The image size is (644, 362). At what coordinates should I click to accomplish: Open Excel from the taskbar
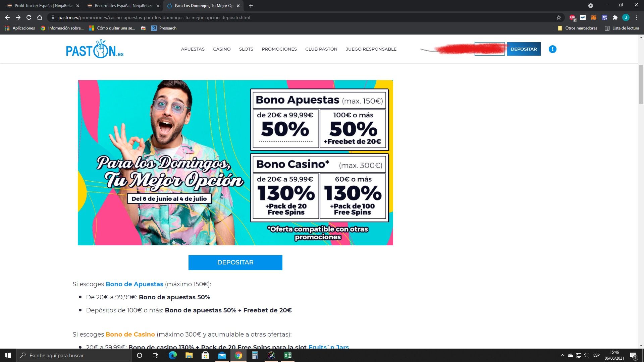coord(287,355)
